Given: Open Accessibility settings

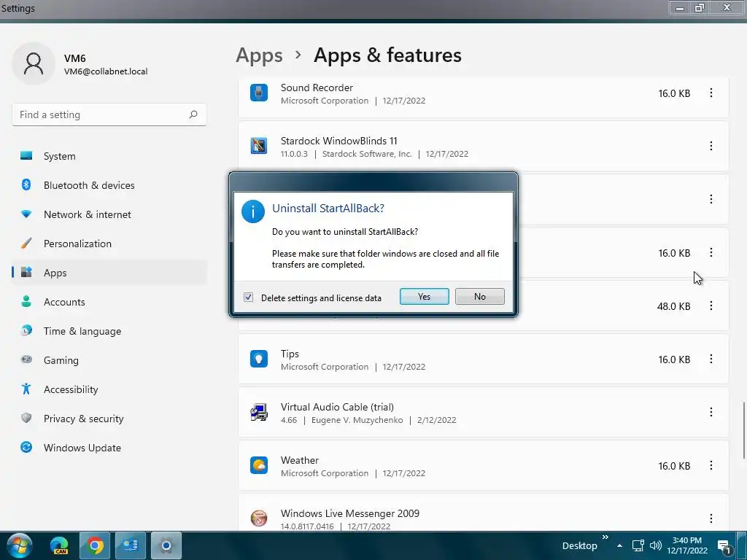Looking at the screenshot, I should point(109,389).
